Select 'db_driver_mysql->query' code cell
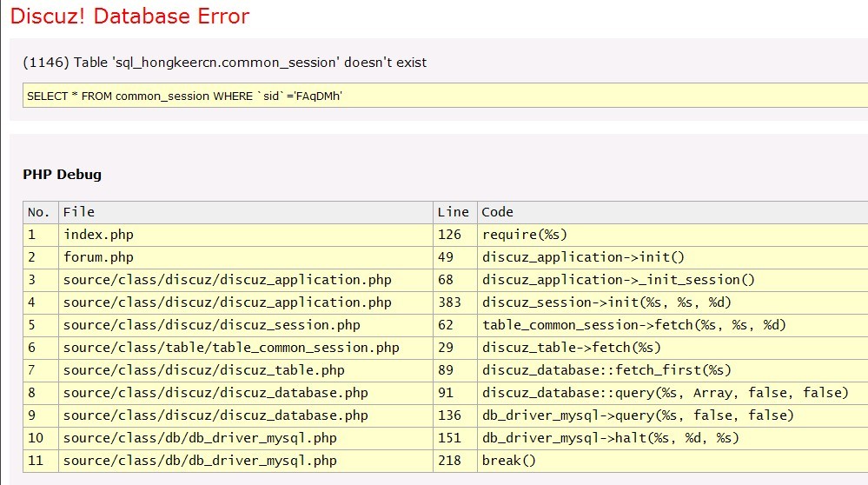Screen dimensions: 868x485 (673, 415)
